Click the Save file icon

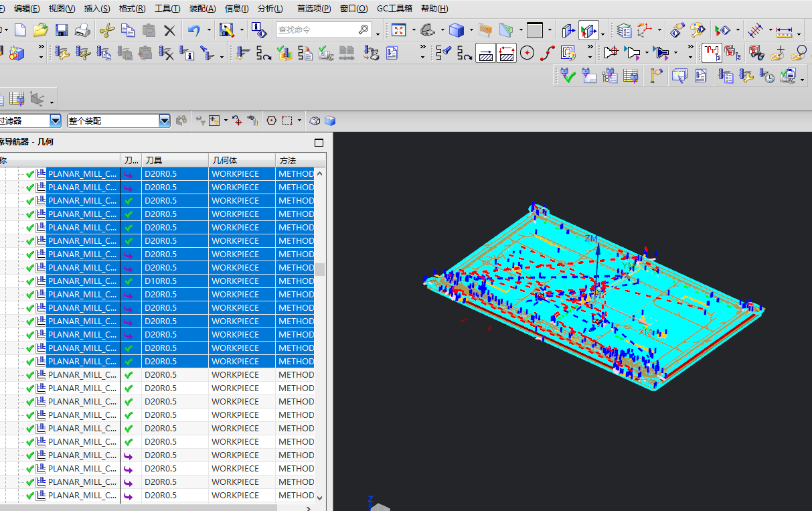tap(62, 30)
